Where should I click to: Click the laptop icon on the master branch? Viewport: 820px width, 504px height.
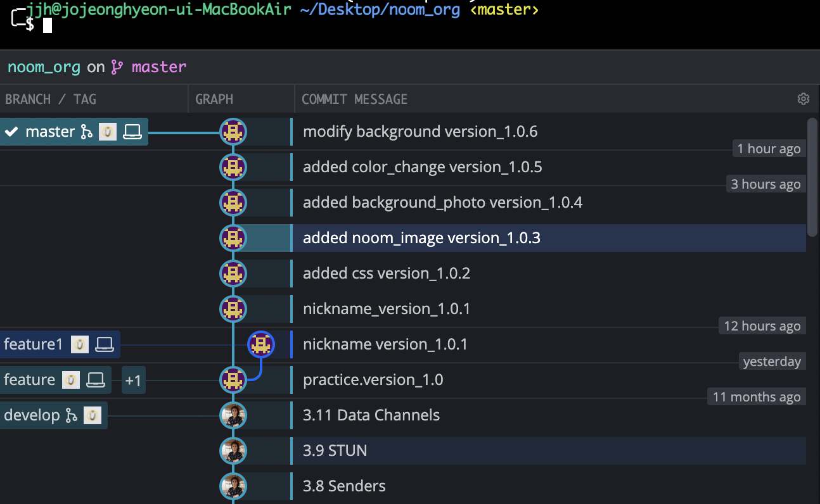point(132,132)
